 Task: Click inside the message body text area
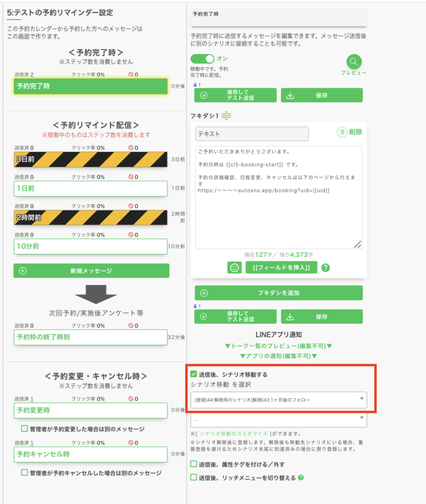(x=278, y=217)
